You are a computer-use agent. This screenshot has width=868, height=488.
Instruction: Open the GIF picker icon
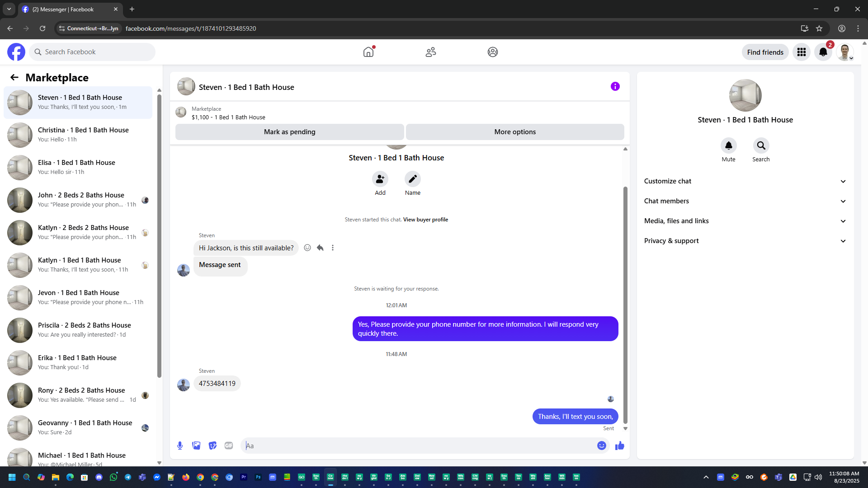[229, 446]
